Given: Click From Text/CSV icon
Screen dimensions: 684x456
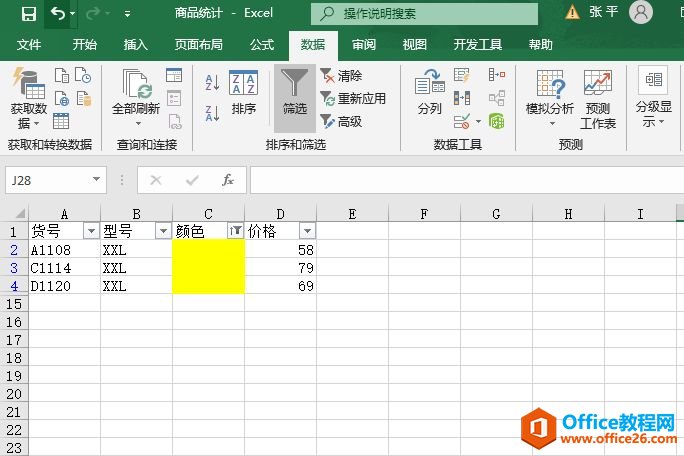Looking at the screenshot, I should click(x=62, y=75).
